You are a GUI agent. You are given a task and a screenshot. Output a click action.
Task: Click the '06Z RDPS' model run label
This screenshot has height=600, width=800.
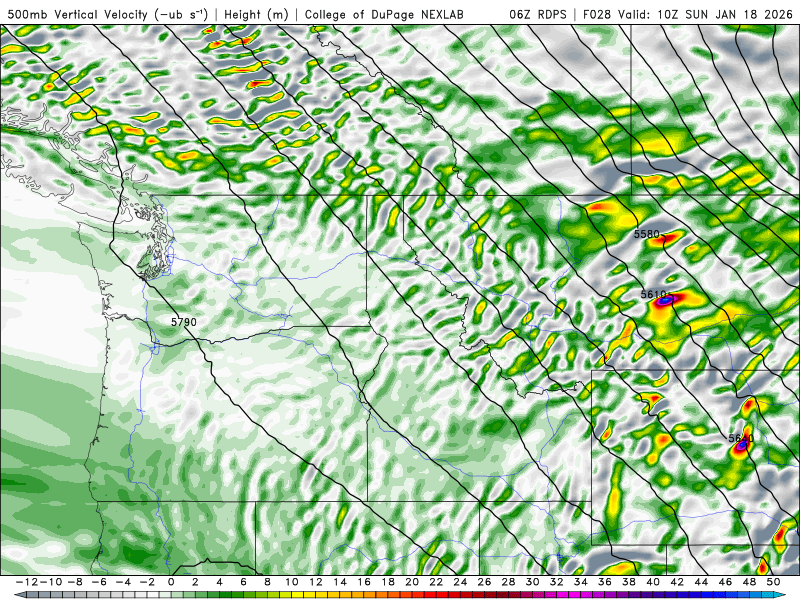pyautogui.click(x=537, y=14)
